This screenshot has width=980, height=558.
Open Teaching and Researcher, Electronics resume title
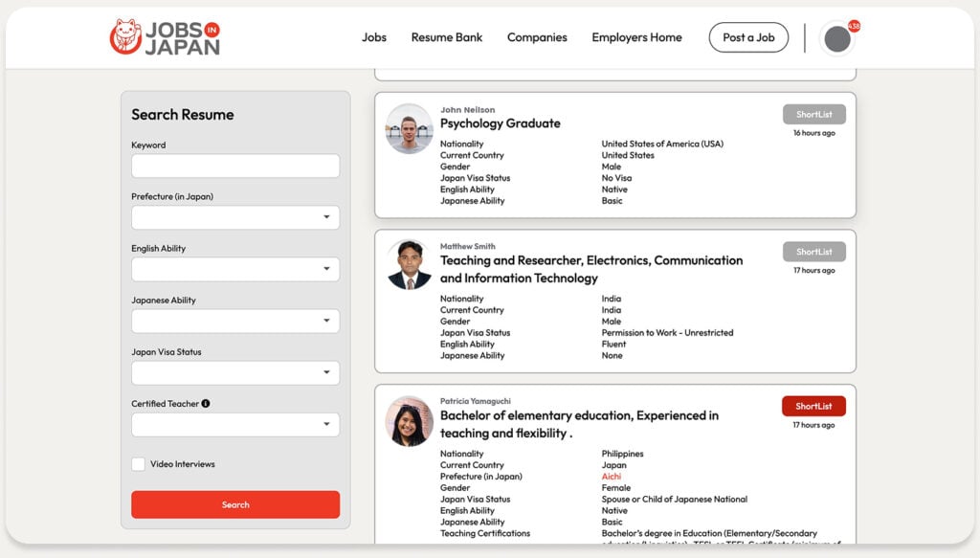tap(591, 269)
